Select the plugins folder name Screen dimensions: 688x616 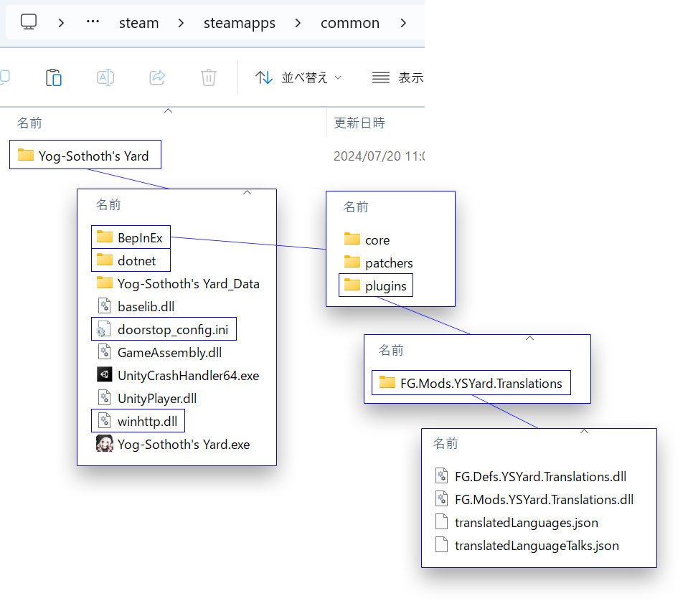[x=386, y=286]
